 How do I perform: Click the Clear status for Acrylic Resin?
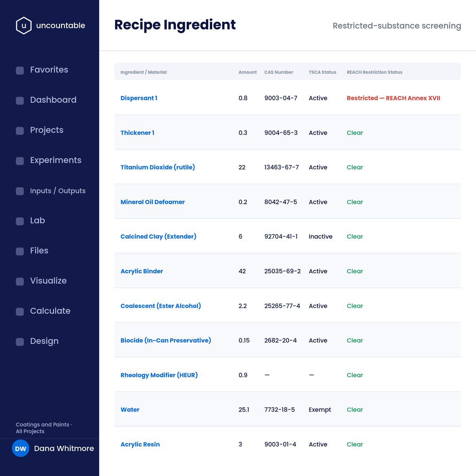click(x=355, y=444)
